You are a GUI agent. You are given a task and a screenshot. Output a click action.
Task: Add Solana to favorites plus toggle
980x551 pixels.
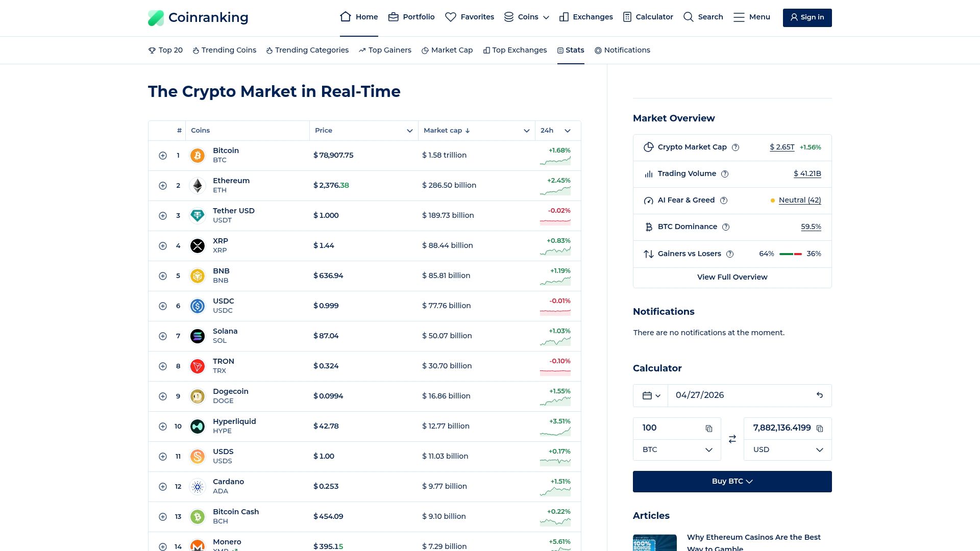(163, 336)
